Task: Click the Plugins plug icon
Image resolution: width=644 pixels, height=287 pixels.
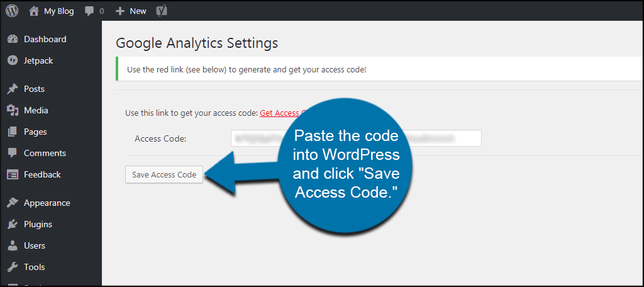Action: [12, 224]
